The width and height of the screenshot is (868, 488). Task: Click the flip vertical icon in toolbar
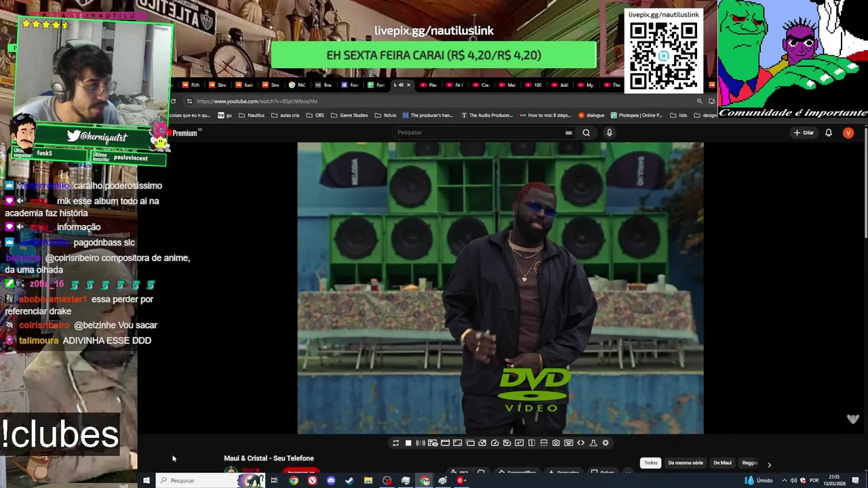click(544, 443)
